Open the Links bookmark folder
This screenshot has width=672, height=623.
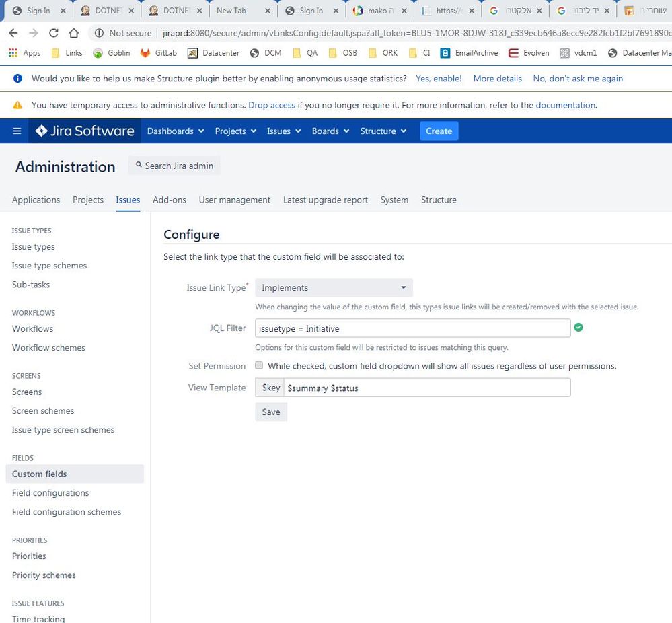click(67, 52)
